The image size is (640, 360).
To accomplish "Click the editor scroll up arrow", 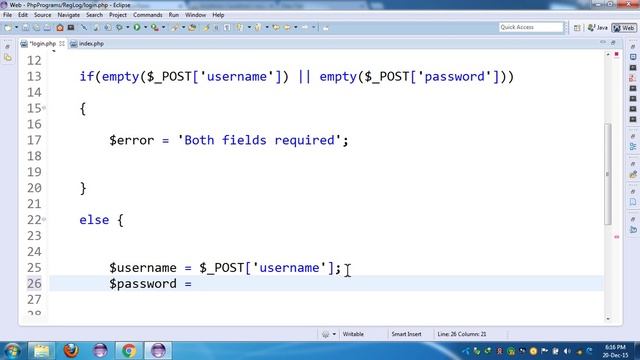I will pos(608,54).
